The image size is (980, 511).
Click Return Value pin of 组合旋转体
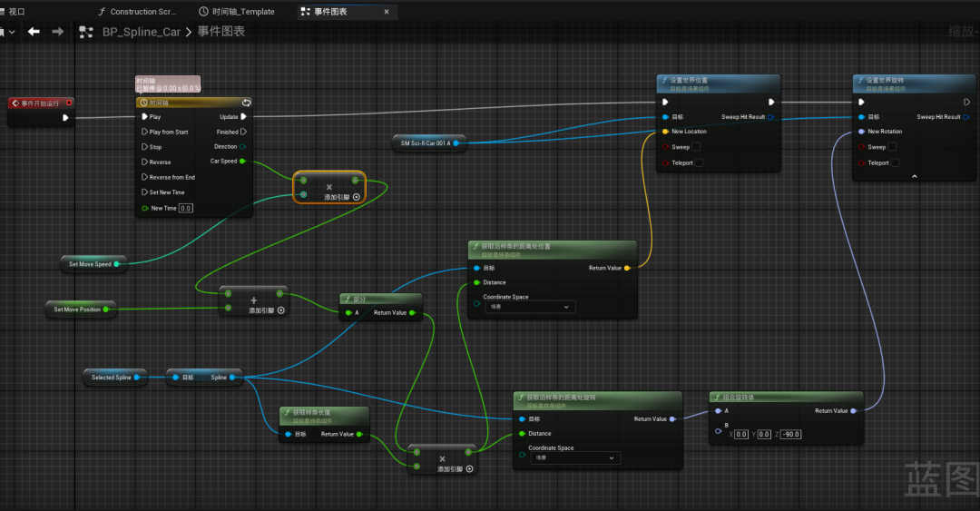click(854, 411)
